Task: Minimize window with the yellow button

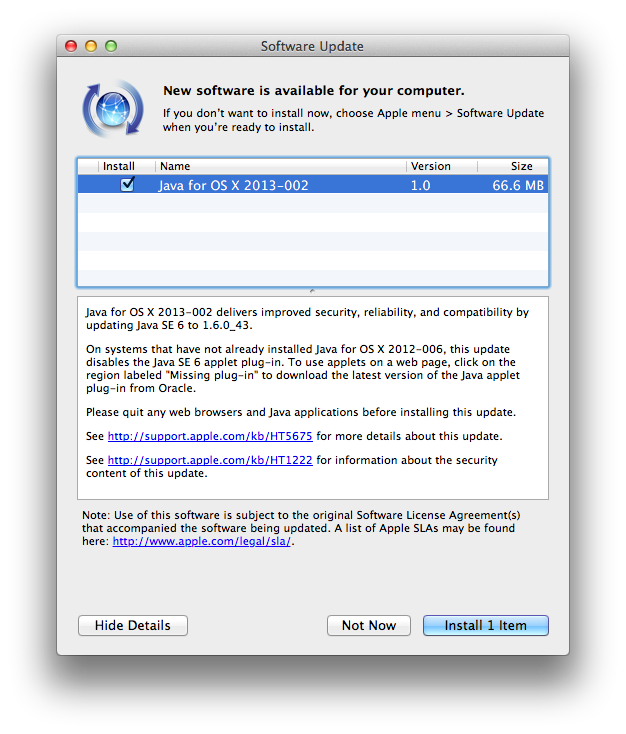Action: (91, 46)
